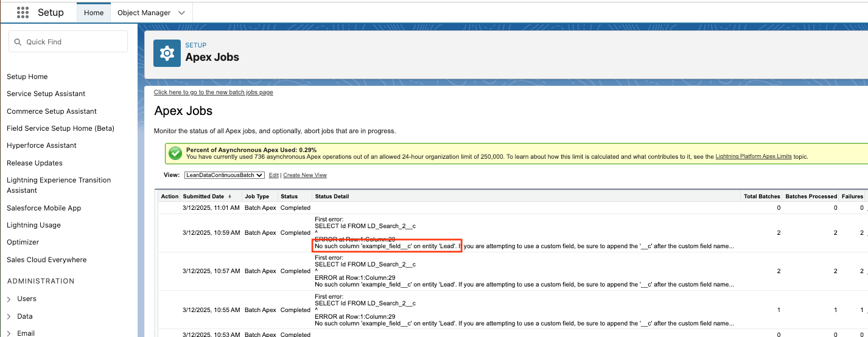The height and width of the screenshot is (337, 868).
Task: Open Release Updates
Action: click(35, 163)
